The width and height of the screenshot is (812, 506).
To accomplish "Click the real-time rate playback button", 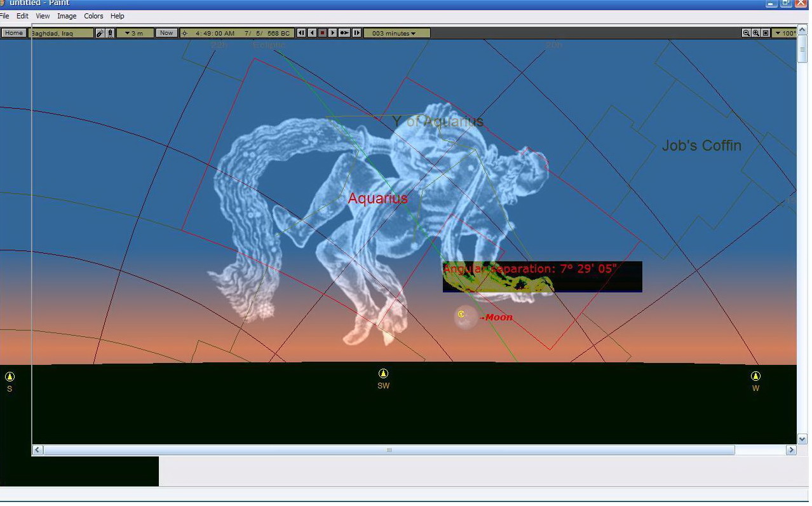I will (344, 33).
